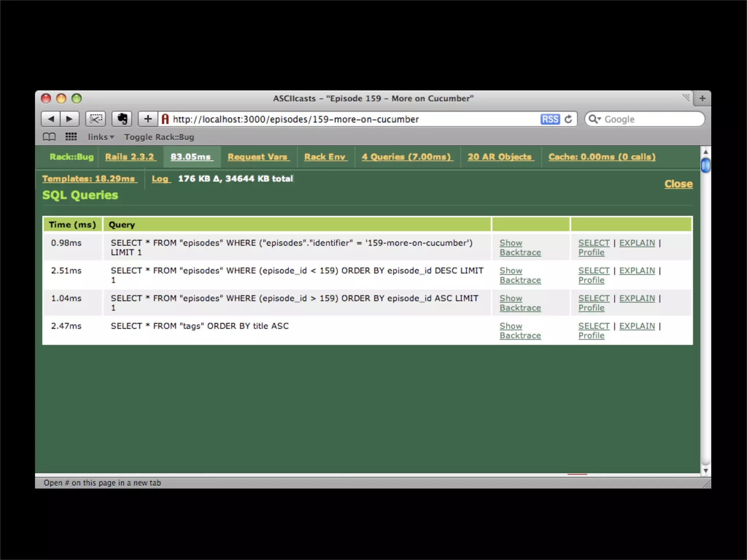
Task: Click the RSS badge in address bar
Action: point(550,119)
